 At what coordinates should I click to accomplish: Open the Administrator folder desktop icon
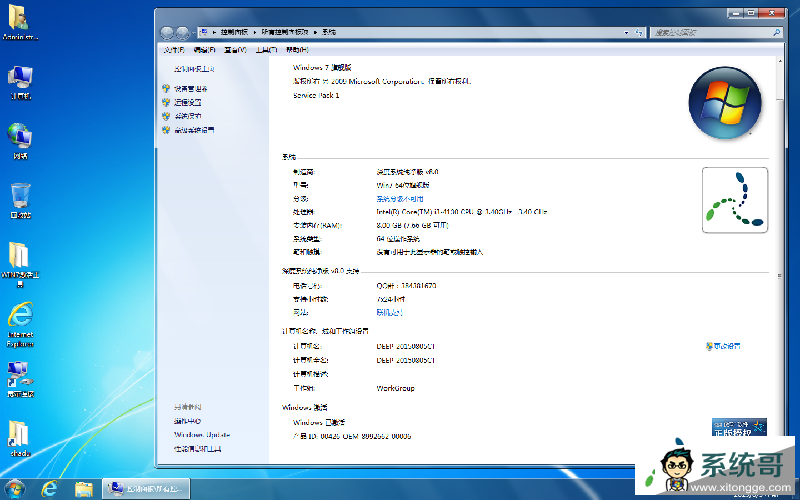[x=20, y=22]
